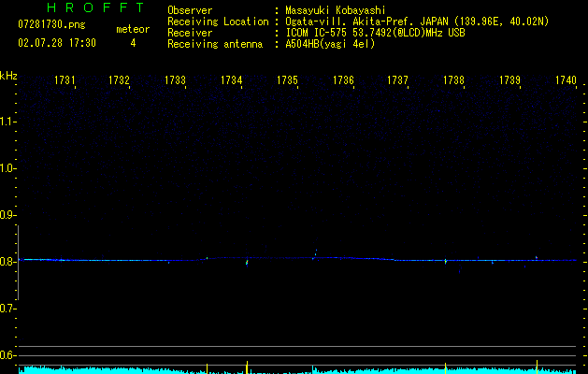
Task: Click the 1732 time axis label
Action: click(119, 80)
